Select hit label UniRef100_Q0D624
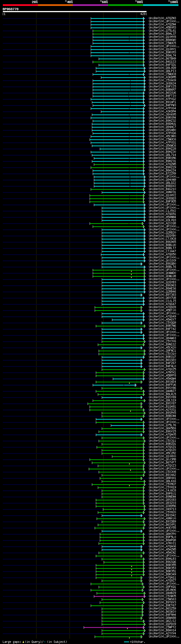The width and height of the screenshot is (181, 644). click(162, 84)
